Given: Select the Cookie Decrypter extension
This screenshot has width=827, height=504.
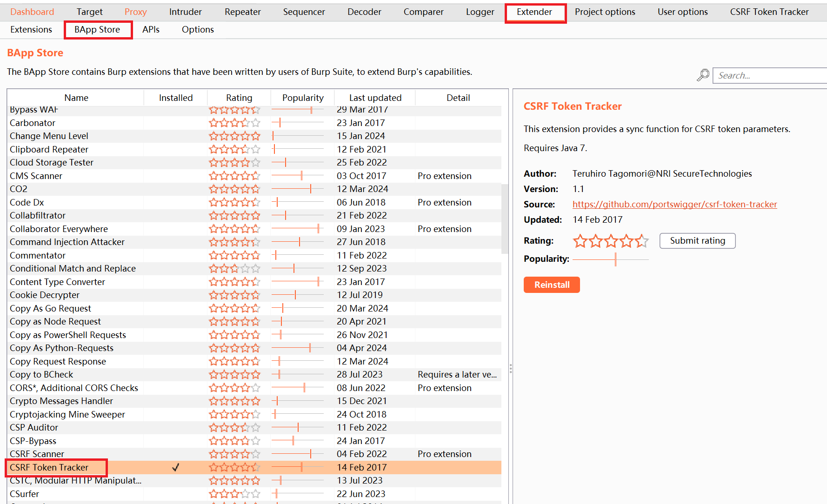Looking at the screenshot, I should [x=254, y=295].
